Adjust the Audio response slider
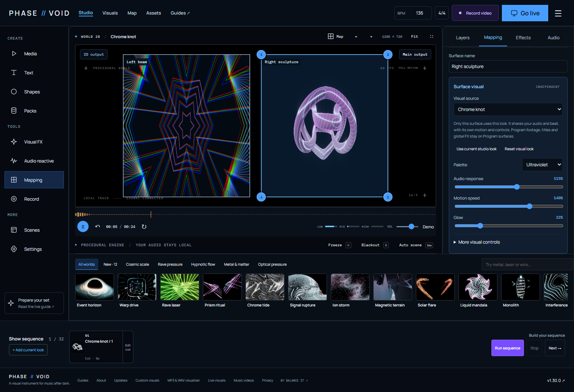 point(509,187)
